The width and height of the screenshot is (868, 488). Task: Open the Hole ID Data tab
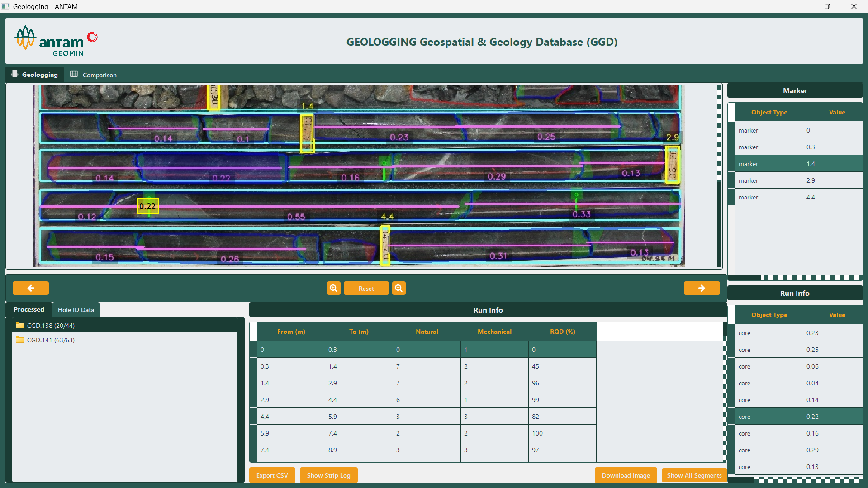pos(76,310)
